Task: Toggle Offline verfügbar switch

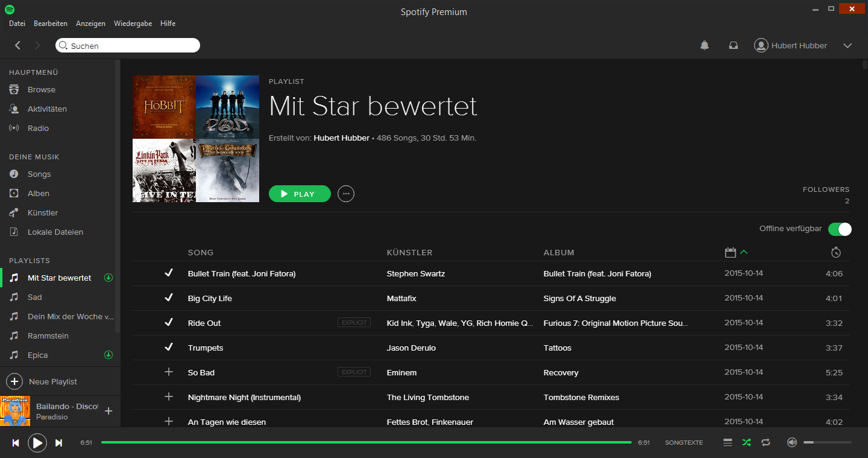Action: (840, 229)
